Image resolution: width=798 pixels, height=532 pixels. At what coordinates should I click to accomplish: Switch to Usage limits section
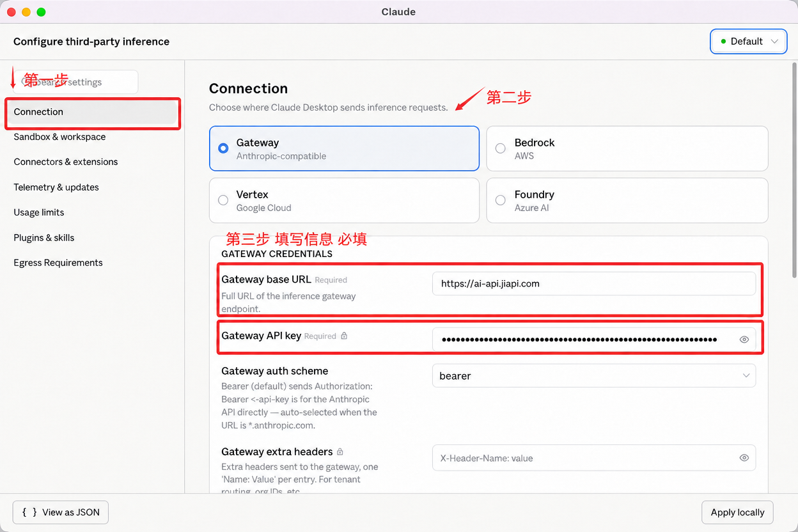pyautogui.click(x=39, y=212)
